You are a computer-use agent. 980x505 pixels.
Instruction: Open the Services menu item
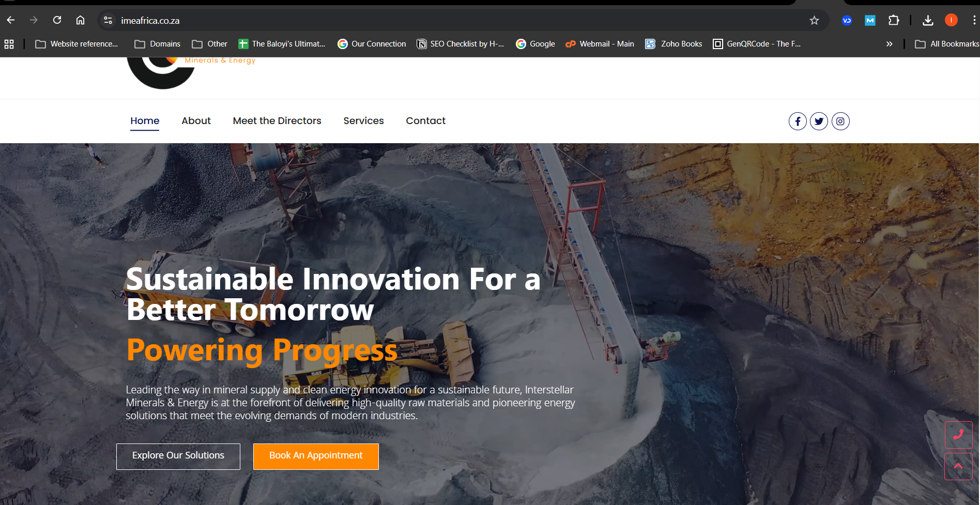[363, 121]
